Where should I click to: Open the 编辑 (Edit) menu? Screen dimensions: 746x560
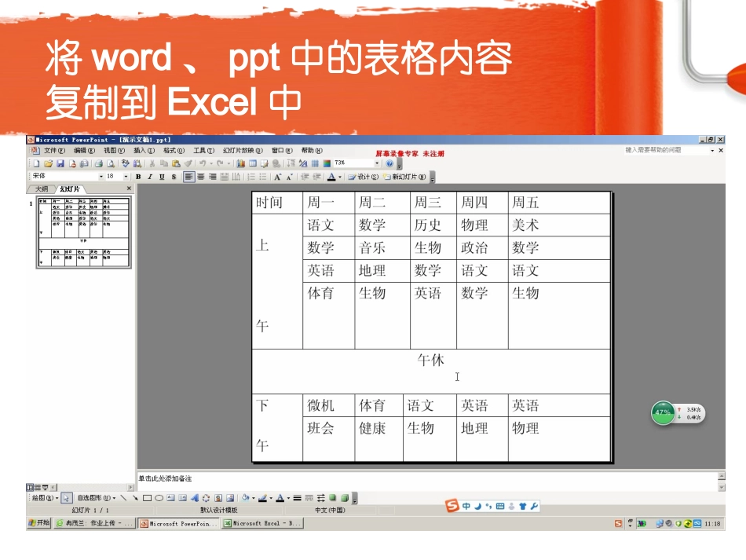(84, 150)
